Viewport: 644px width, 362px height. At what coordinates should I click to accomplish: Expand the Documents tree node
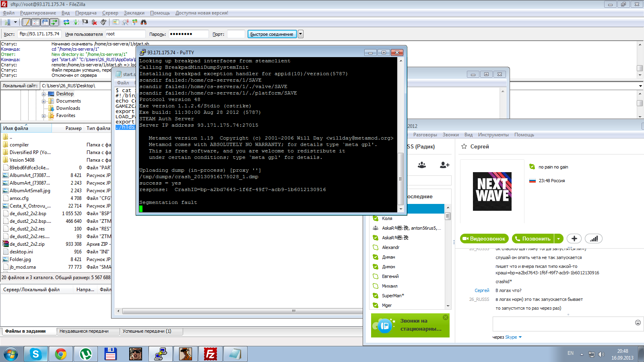pyautogui.click(x=43, y=101)
